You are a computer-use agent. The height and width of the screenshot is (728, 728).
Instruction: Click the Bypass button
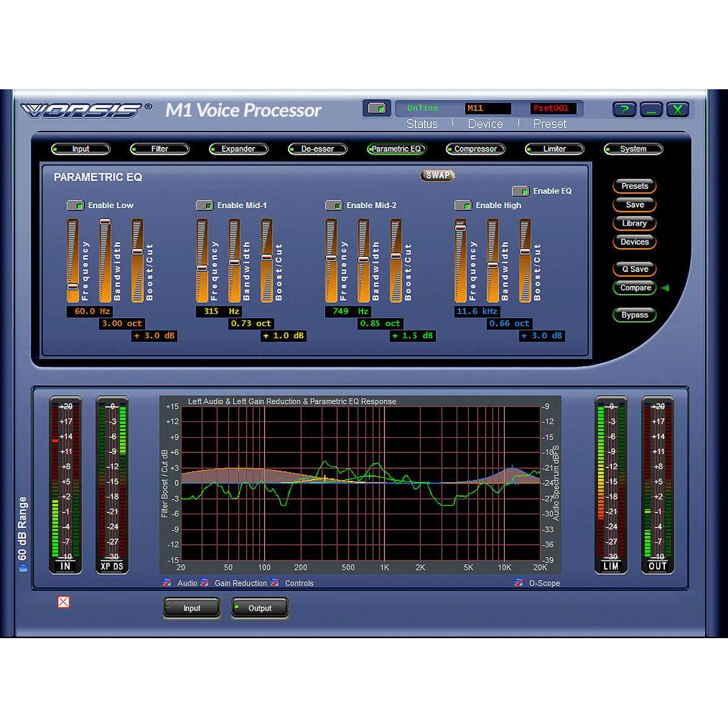pos(634,315)
